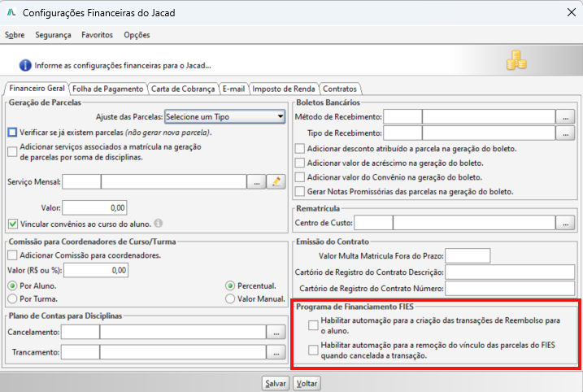Enable Gerar Notas Promissórias checkbox
The height and width of the screenshot is (392, 583).
click(x=300, y=192)
